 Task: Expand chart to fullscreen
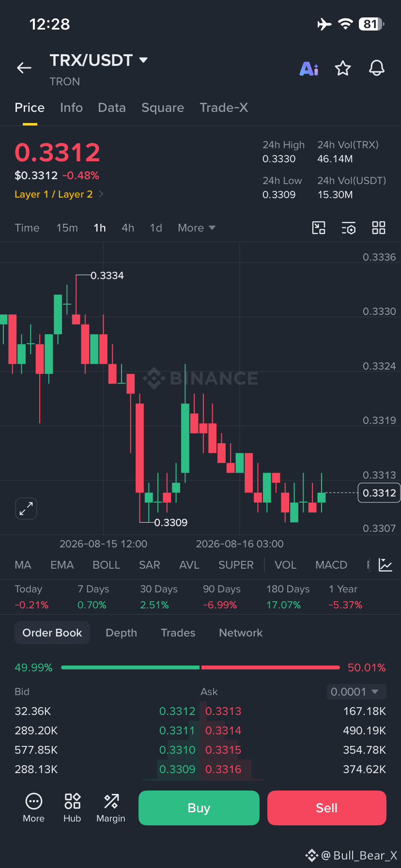(x=26, y=509)
